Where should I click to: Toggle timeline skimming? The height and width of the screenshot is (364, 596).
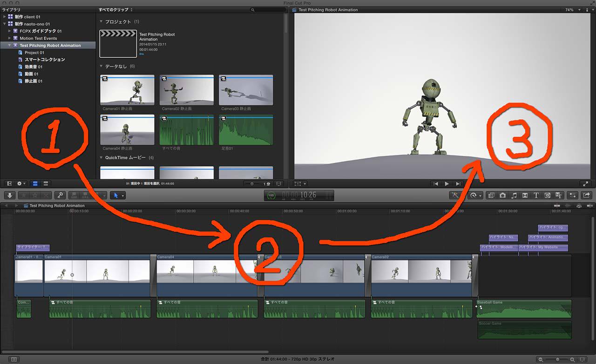tap(557, 206)
